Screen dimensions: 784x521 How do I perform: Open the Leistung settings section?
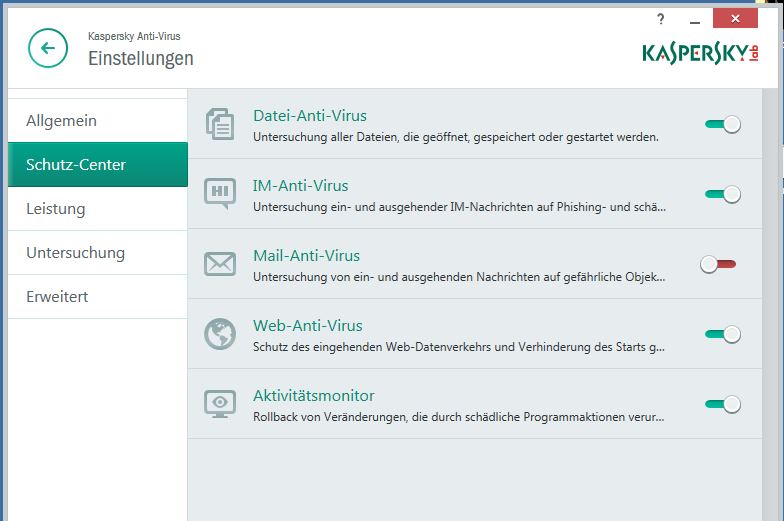tap(56, 209)
